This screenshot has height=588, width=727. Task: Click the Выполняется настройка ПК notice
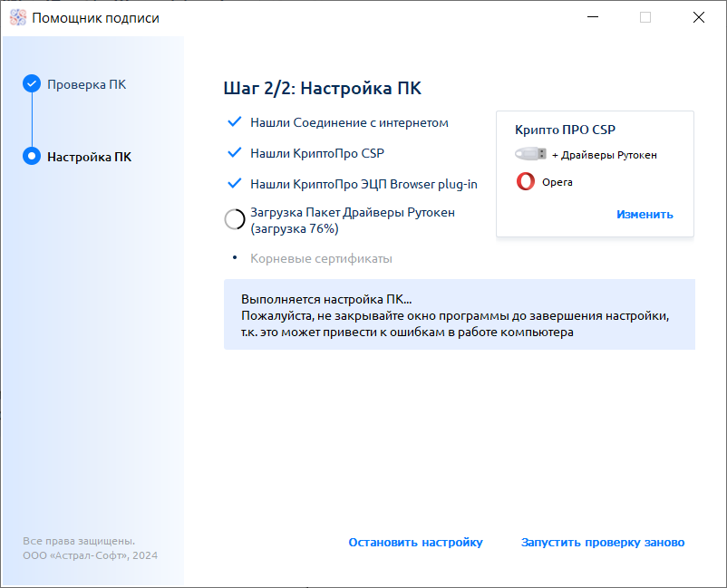click(459, 314)
